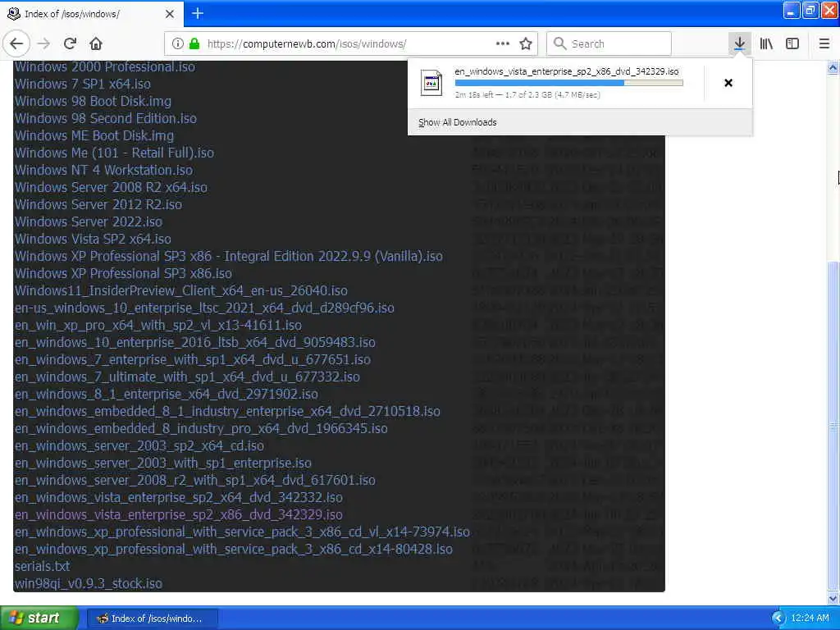
Task: Open Windows 2000 Professional.iso link
Action: point(104,67)
